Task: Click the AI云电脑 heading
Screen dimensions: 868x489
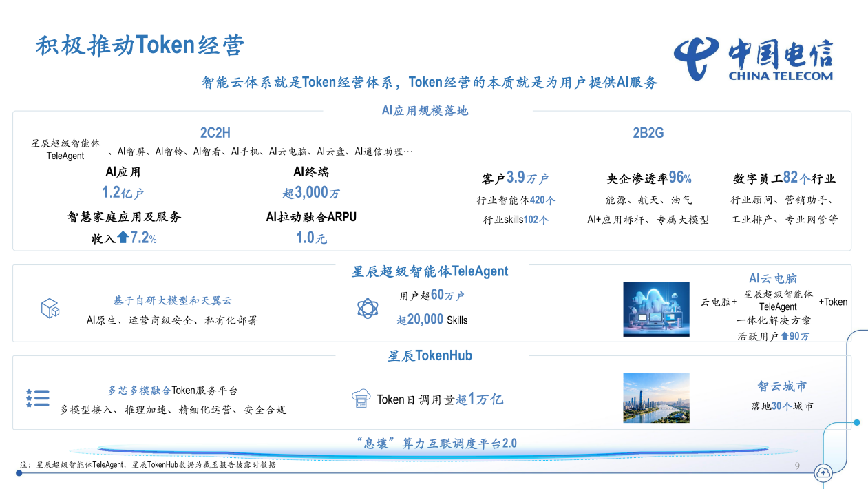Action: point(773,279)
